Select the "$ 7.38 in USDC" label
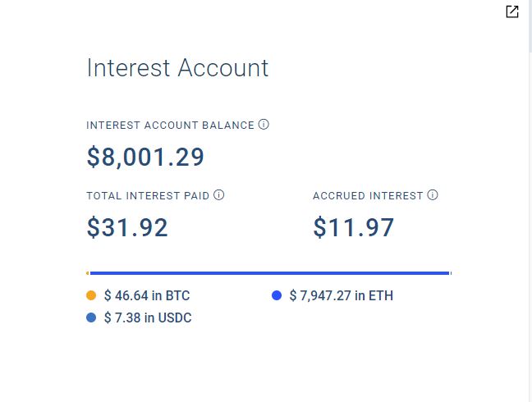This screenshot has width=532, height=402. coord(148,318)
